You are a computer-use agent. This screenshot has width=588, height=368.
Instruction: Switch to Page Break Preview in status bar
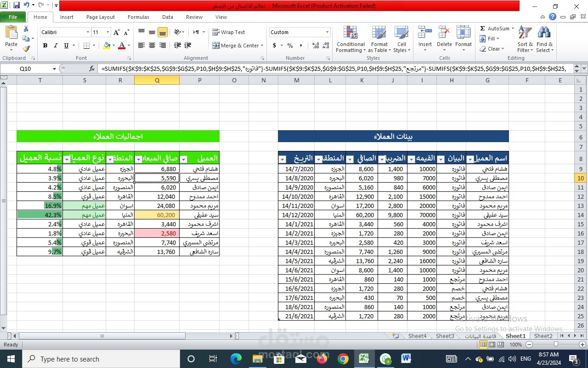pyautogui.click(x=500, y=345)
